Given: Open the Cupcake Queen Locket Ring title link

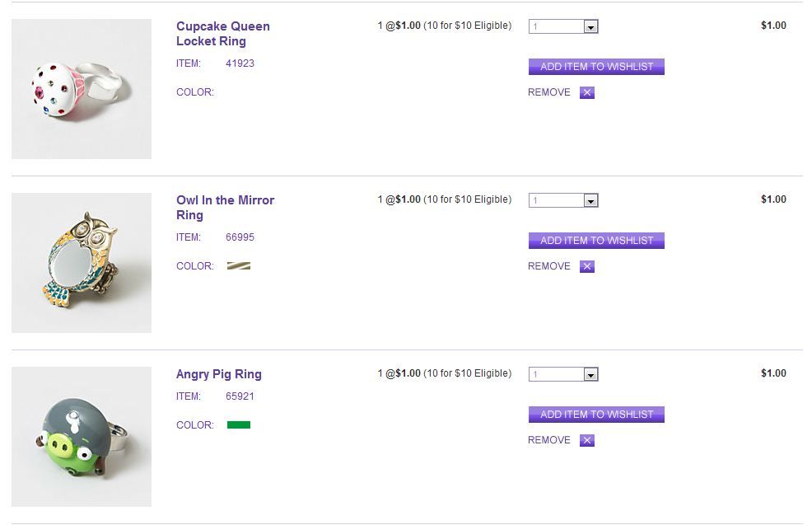Looking at the screenshot, I should [x=222, y=34].
